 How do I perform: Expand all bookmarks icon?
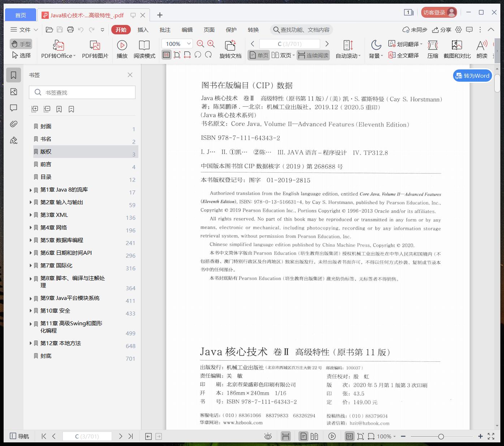(35, 109)
